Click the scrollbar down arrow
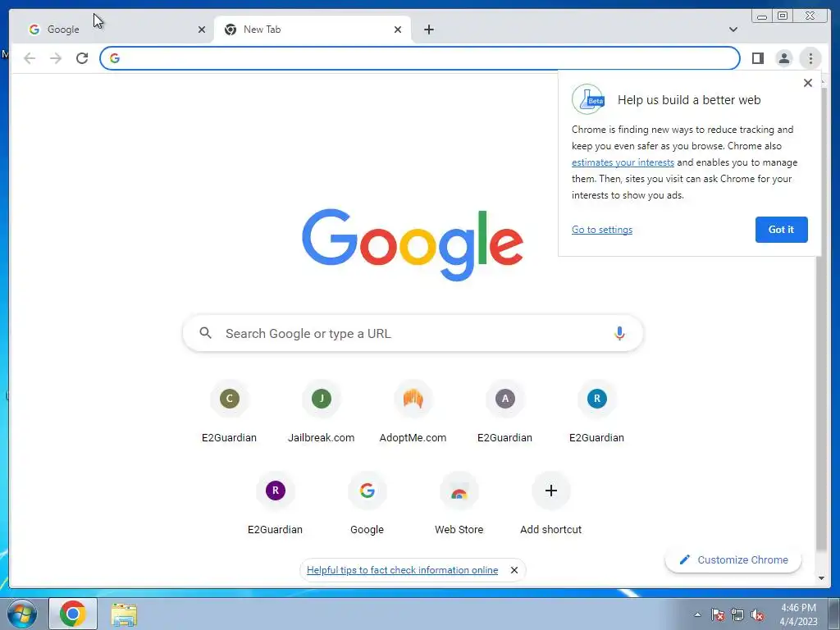 coord(821,578)
